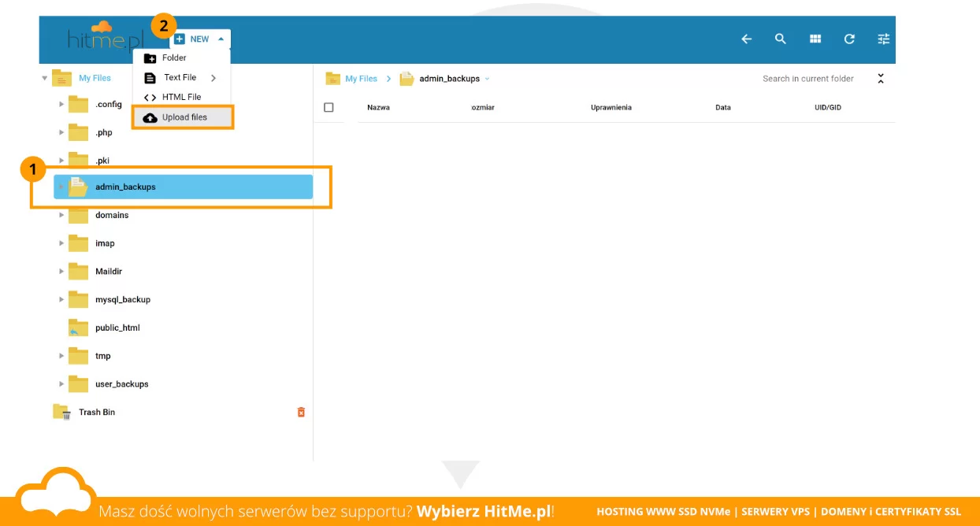The height and width of the screenshot is (526, 980).
Task: Expand the tmp folder arrow
Action: click(x=61, y=356)
